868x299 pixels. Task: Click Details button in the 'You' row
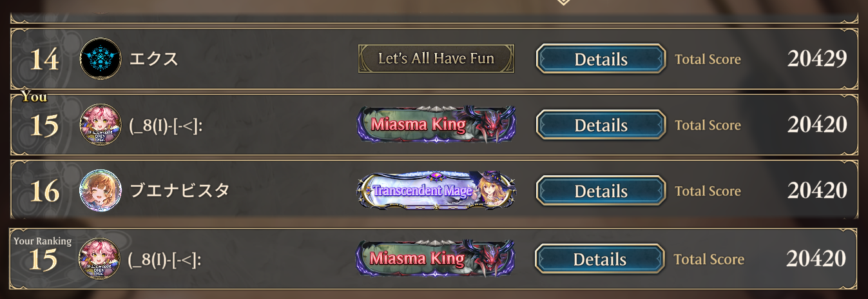[x=601, y=125]
